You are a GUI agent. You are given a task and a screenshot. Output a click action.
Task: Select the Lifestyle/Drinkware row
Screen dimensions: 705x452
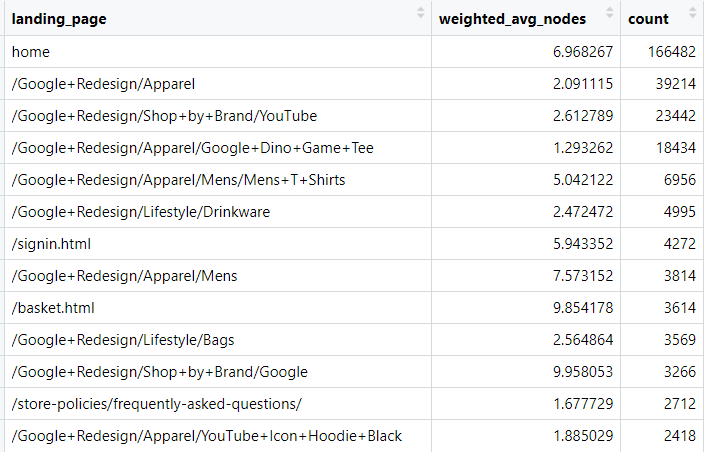click(x=141, y=212)
